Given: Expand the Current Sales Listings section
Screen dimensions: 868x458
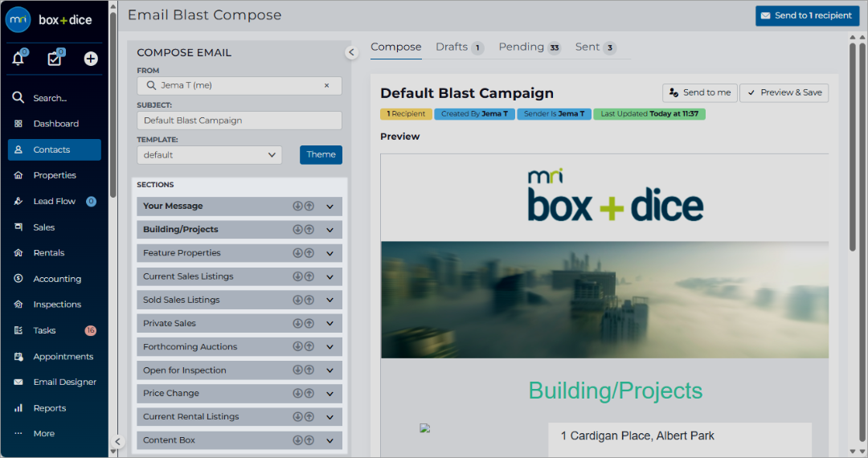Looking at the screenshot, I should pos(330,276).
